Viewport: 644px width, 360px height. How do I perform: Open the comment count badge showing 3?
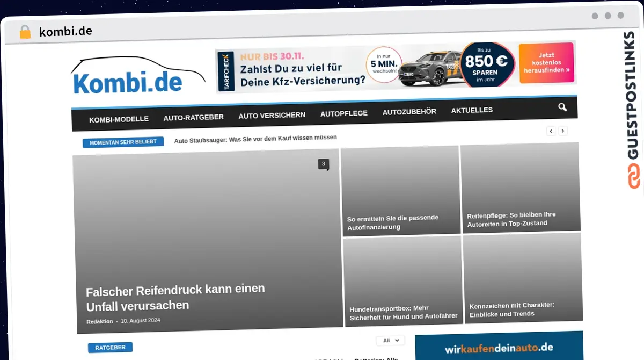click(x=323, y=164)
